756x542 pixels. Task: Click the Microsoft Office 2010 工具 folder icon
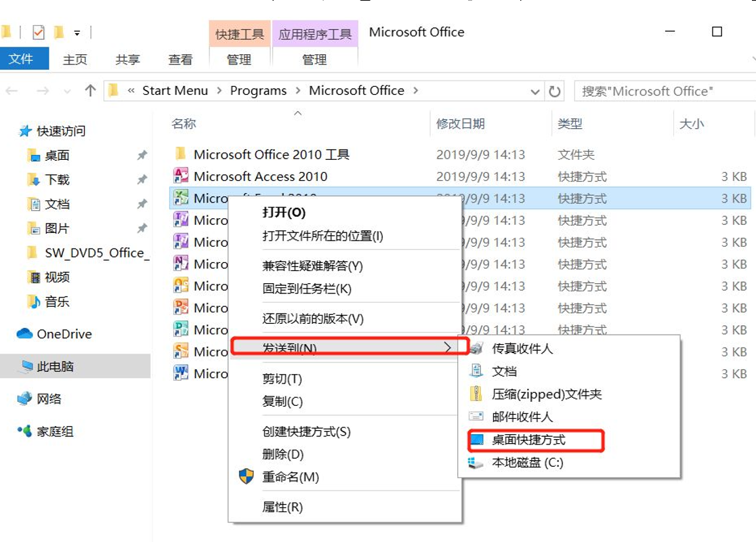[x=181, y=154]
